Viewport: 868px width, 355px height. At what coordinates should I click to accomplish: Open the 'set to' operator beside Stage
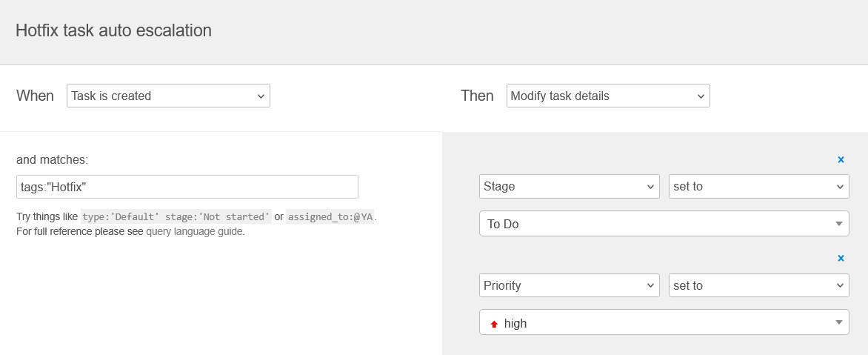(758, 186)
